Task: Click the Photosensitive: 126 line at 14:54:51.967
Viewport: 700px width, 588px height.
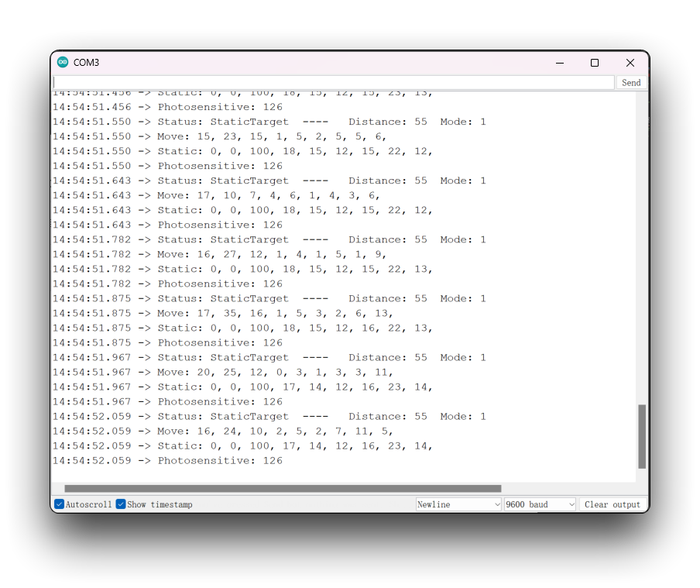Action: coord(167,401)
